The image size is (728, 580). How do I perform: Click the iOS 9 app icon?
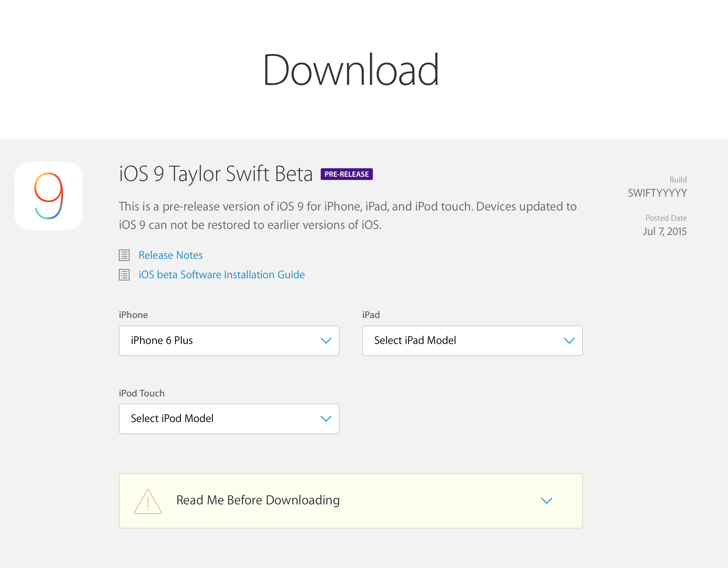[49, 196]
